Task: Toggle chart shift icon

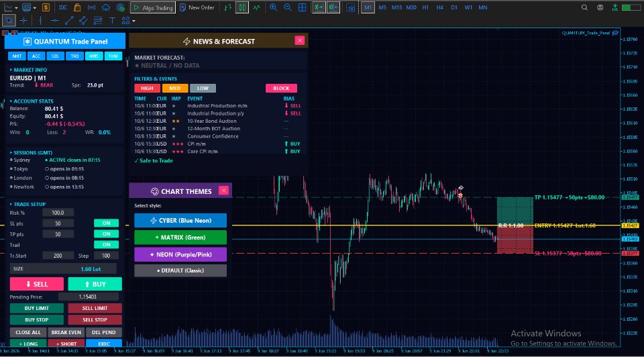Action: click(x=333, y=7)
